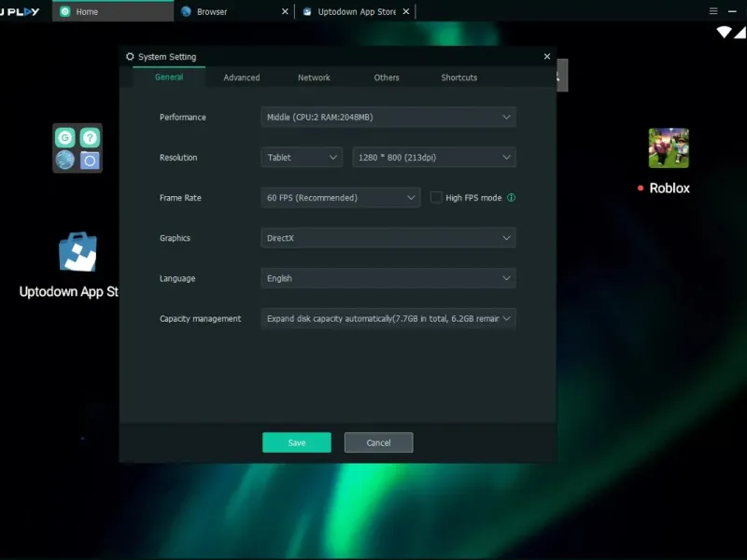Viewport: 747px width, 560px height.
Task: Click the Wi-Fi status icon
Action: 724,33
